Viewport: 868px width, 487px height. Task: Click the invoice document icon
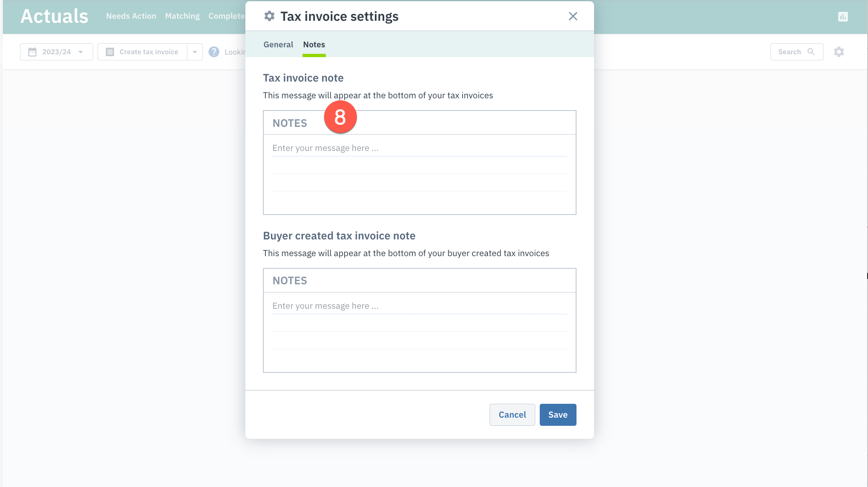tap(110, 52)
